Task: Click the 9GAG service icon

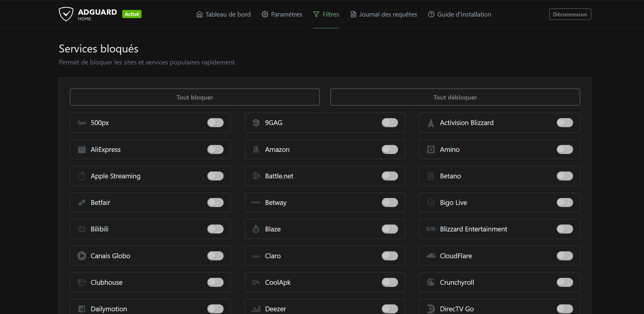Action: pos(256,123)
